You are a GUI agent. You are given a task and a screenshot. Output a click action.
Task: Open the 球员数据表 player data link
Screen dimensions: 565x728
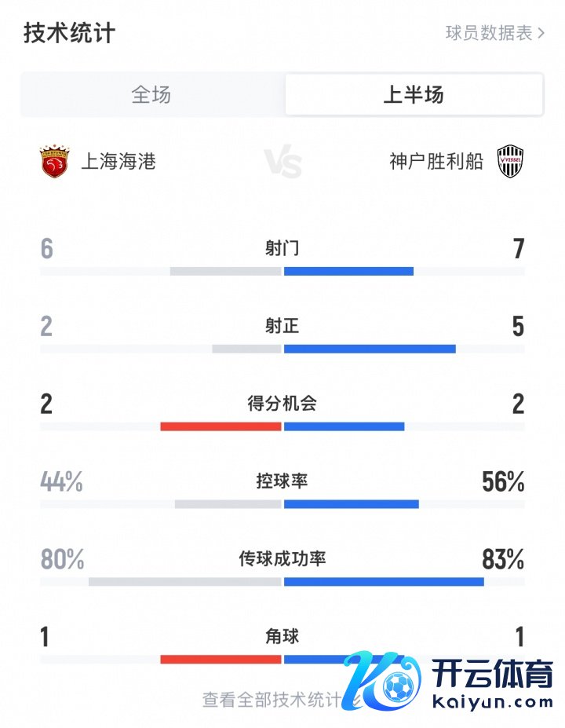click(x=488, y=33)
